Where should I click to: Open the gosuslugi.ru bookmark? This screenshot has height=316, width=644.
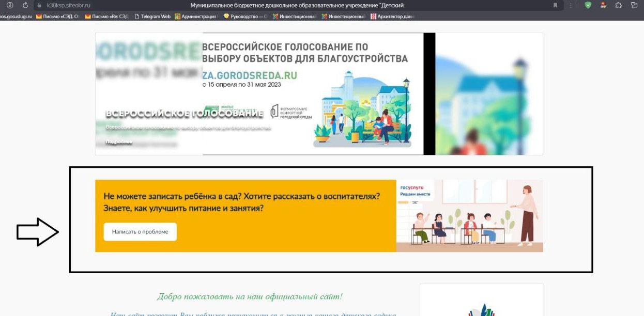tap(16, 17)
